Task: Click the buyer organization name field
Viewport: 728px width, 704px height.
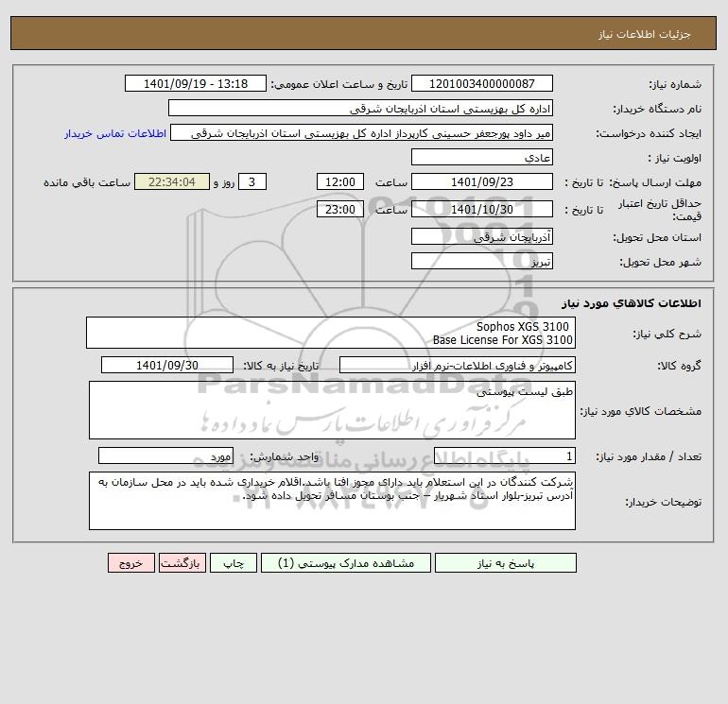Action: pyautogui.click(x=360, y=108)
